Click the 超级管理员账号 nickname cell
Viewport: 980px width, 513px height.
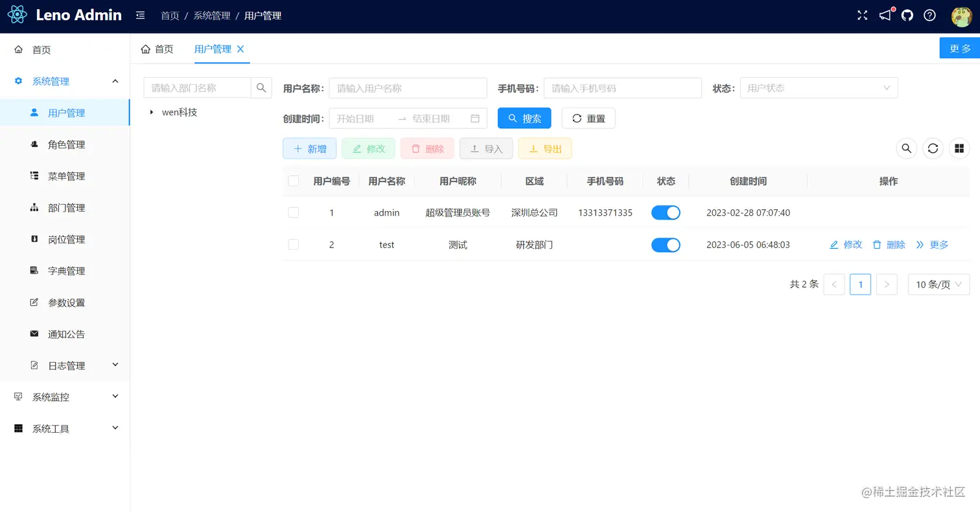pyautogui.click(x=458, y=212)
